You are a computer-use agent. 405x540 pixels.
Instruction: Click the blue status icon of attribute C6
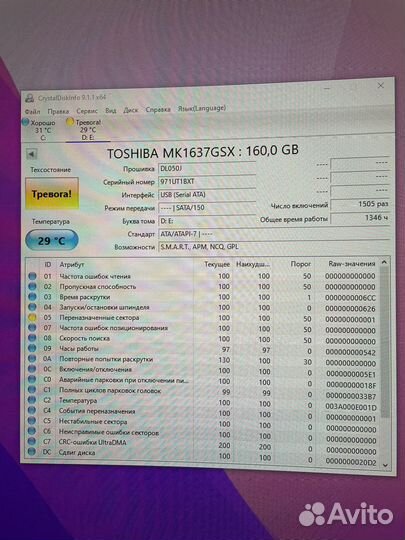[32, 431]
